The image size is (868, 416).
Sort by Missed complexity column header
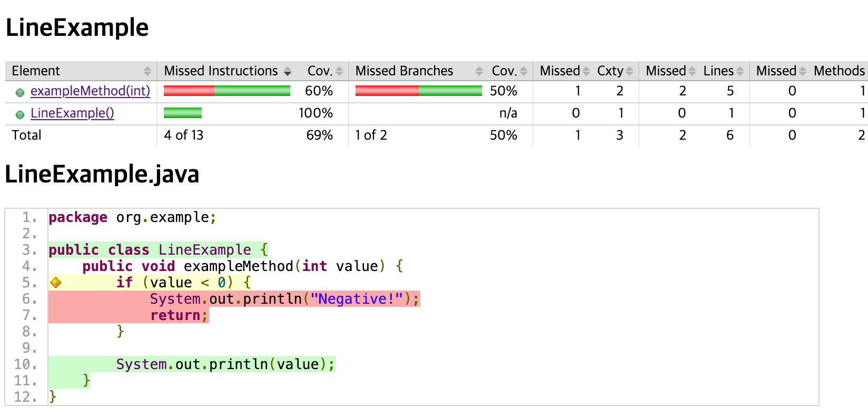564,71
